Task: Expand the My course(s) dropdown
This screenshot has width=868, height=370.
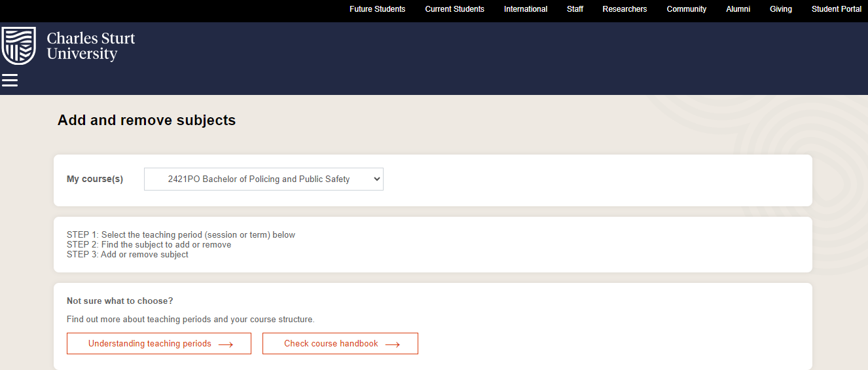Action: [x=263, y=179]
